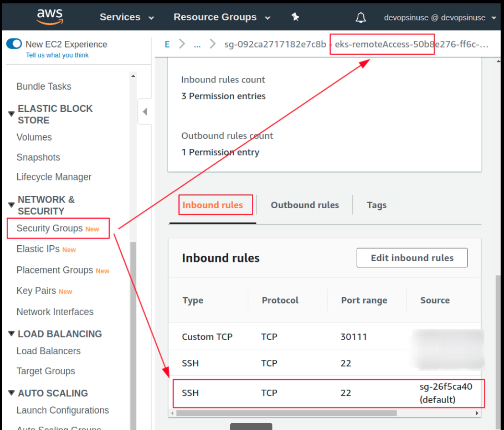Image resolution: width=504 pixels, height=430 pixels.
Task: Collapse the Load Balancing section
Action: [x=12, y=334]
